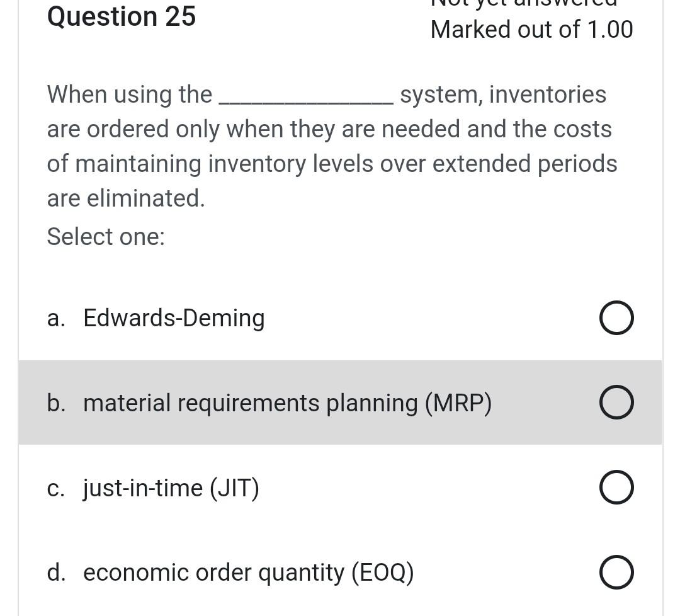
Task: Click the just-in-time (JIT) answer label
Action: coord(171,487)
